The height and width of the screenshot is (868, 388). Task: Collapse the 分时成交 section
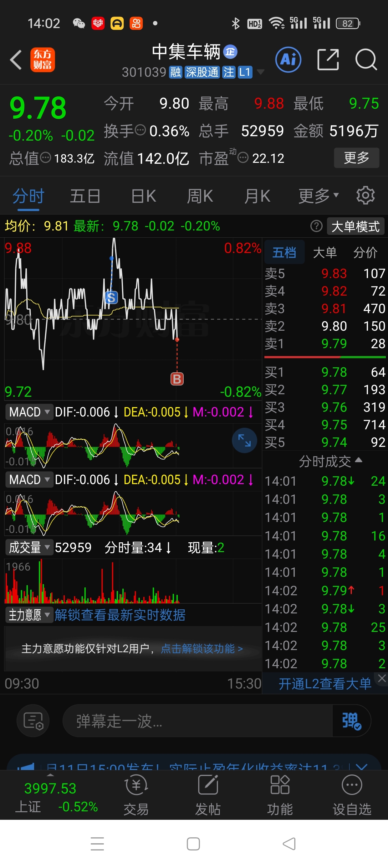330,461
